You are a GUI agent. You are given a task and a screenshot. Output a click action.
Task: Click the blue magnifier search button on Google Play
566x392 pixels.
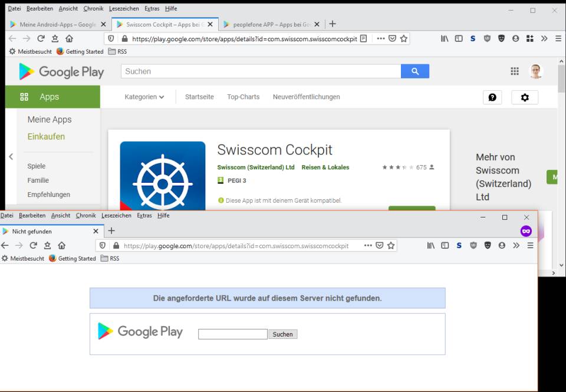415,71
